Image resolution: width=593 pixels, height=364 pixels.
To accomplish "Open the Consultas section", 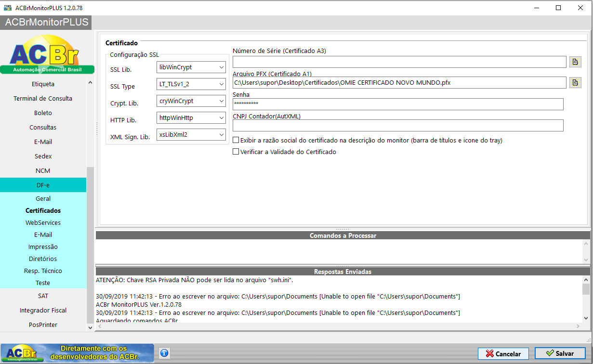I will 43,127.
